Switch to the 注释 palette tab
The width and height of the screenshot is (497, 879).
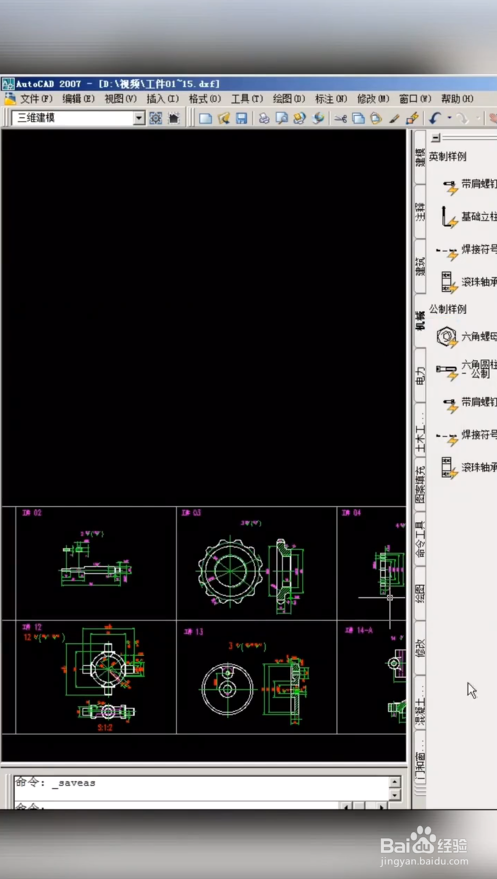pos(420,211)
